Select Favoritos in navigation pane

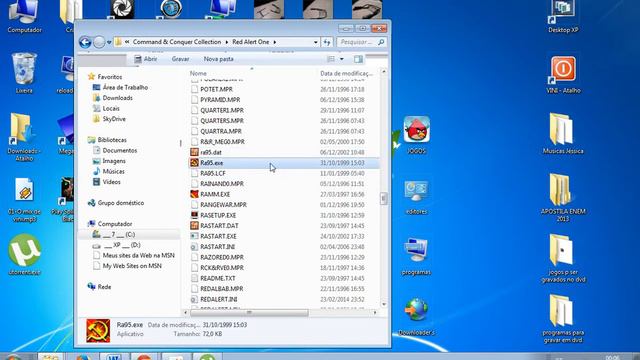[110, 77]
